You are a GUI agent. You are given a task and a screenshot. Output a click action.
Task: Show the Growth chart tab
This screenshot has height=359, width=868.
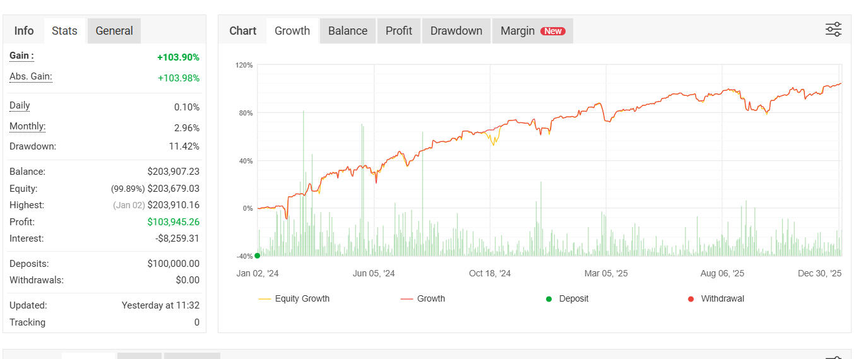[292, 31]
